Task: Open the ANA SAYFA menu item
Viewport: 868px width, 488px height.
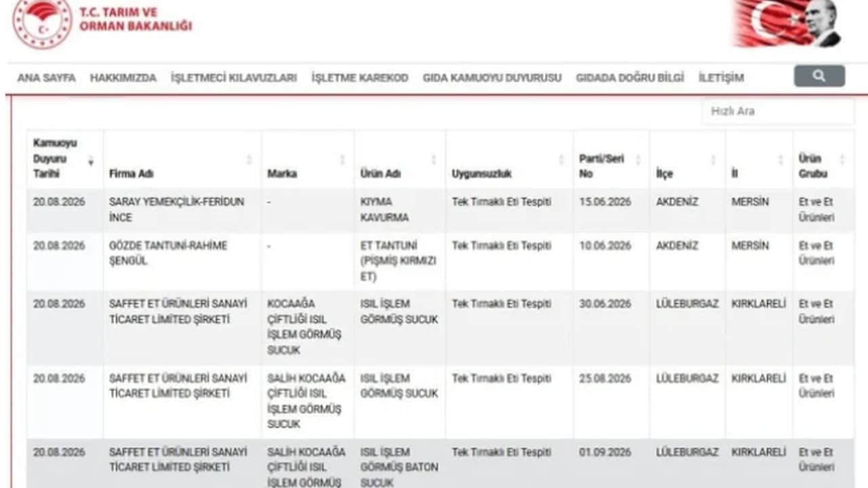Action: [x=47, y=77]
